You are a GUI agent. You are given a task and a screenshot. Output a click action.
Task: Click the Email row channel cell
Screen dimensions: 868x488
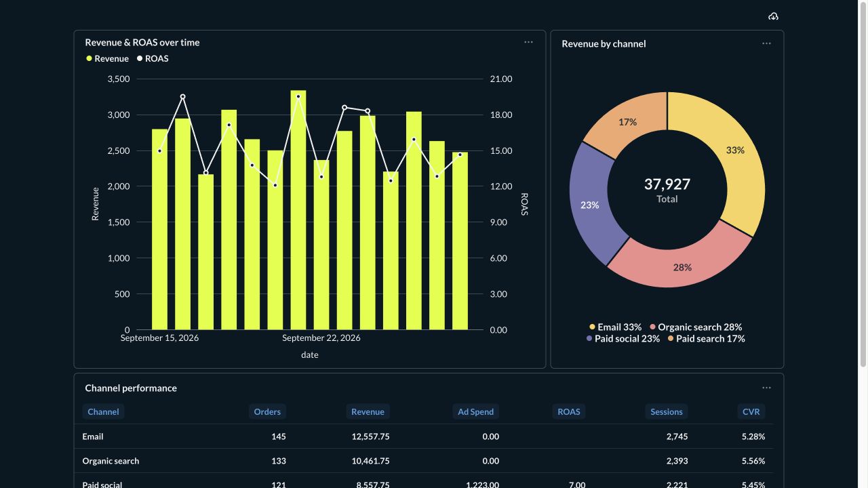[x=93, y=436]
